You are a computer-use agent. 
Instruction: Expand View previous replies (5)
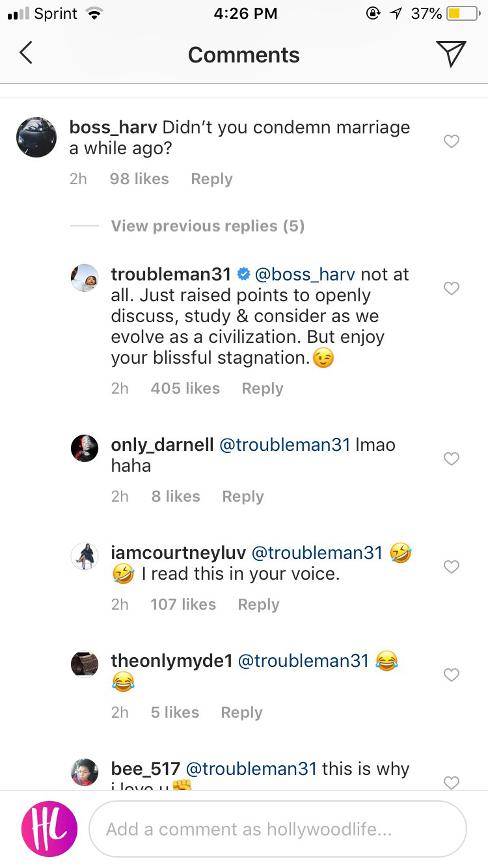[208, 226]
